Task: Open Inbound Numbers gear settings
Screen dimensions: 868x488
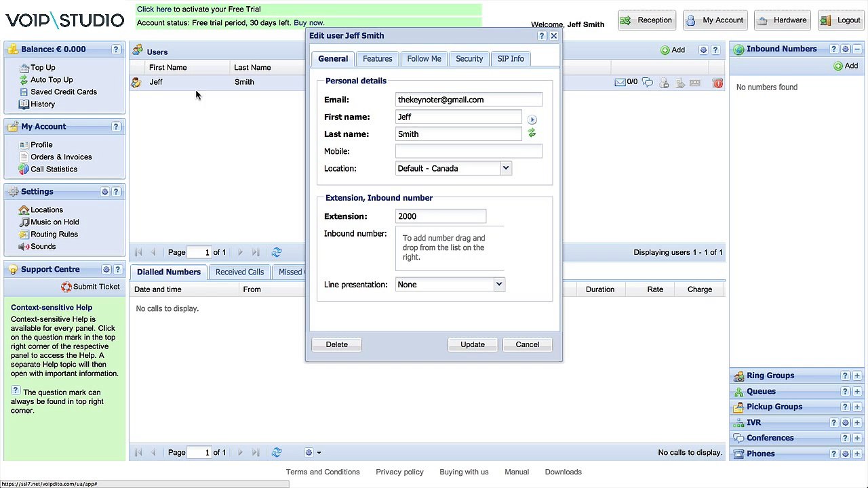Action: [846, 49]
